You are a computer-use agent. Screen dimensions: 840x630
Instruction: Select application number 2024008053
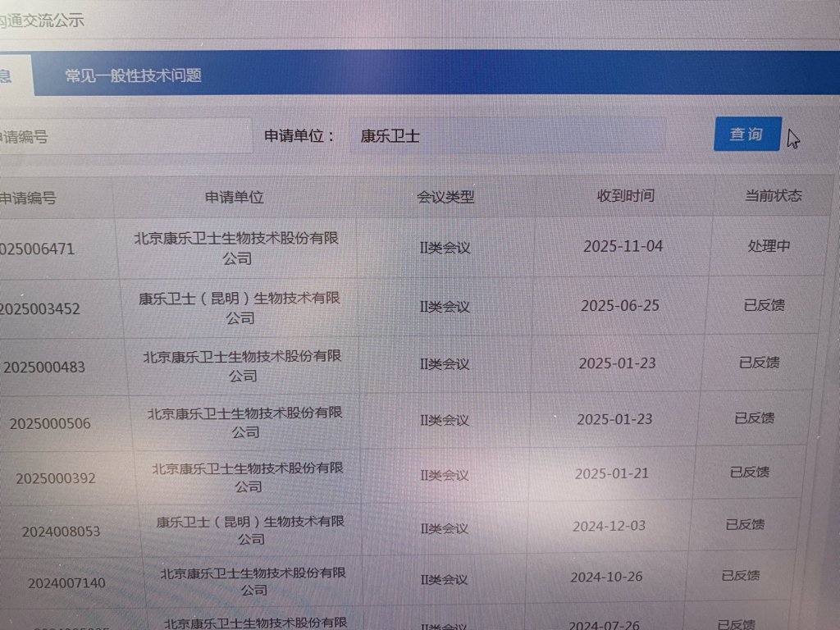click(x=61, y=531)
